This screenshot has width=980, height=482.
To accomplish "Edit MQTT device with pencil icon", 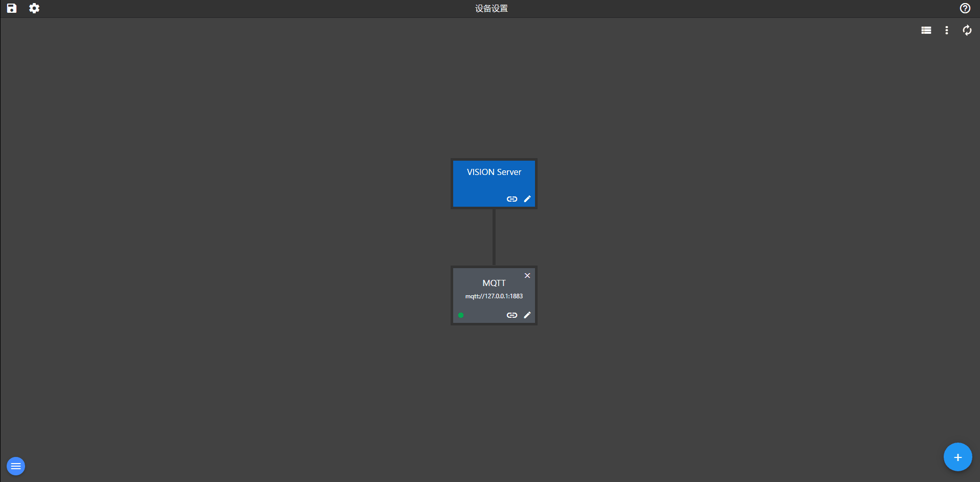I will [527, 315].
